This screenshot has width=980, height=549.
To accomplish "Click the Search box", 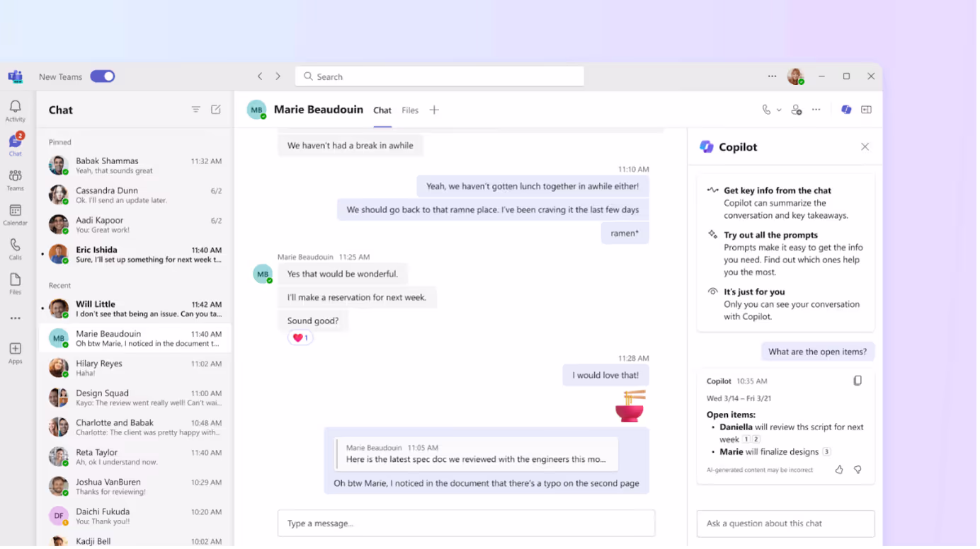I will 440,76.
